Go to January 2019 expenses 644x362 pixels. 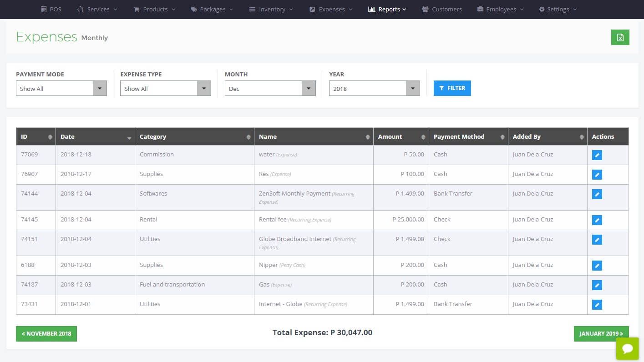(601, 334)
